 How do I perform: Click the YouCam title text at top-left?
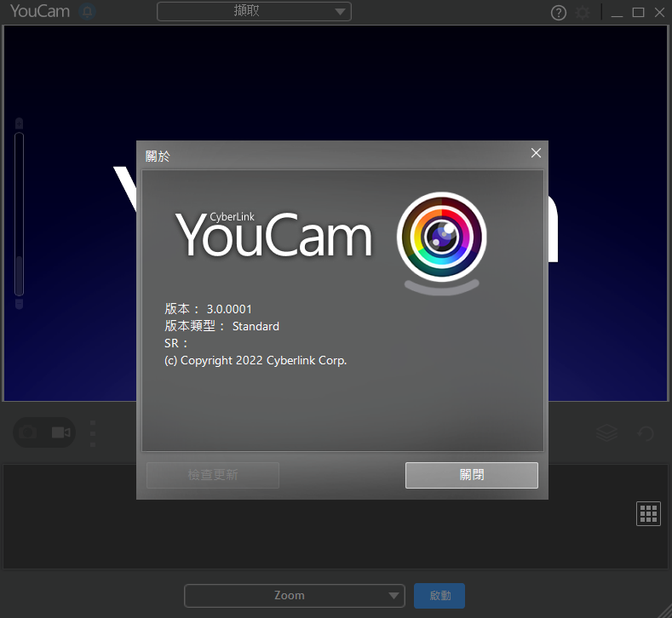(40, 11)
